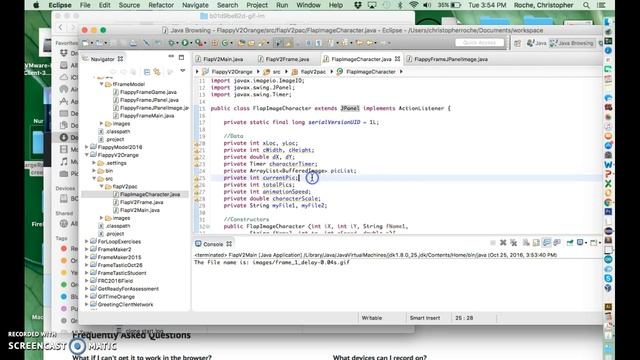Open FlapV2Frame.java in flapV2pac folder
This screenshot has width=640, height=360.
(x=141, y=202)
